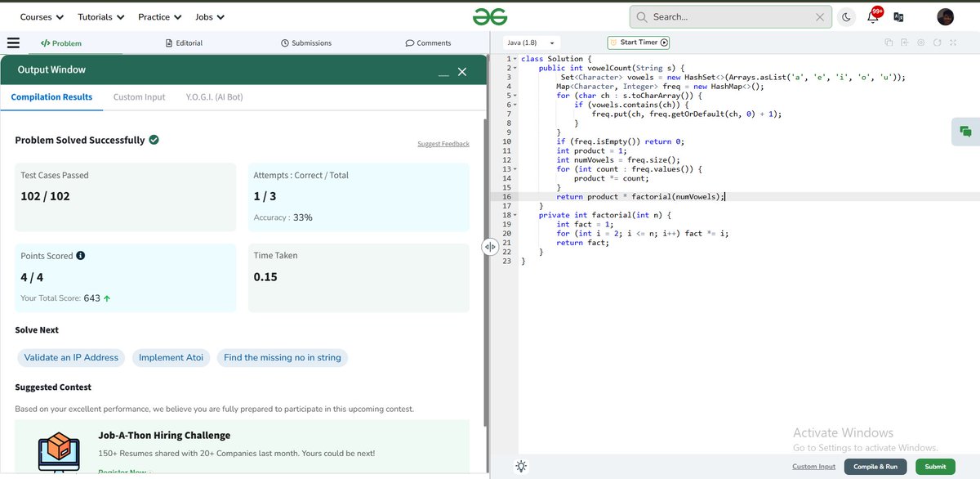The image size is (980, 479).
Task: Toggle the editor theme bulb icon
Action: click(521, 465)
